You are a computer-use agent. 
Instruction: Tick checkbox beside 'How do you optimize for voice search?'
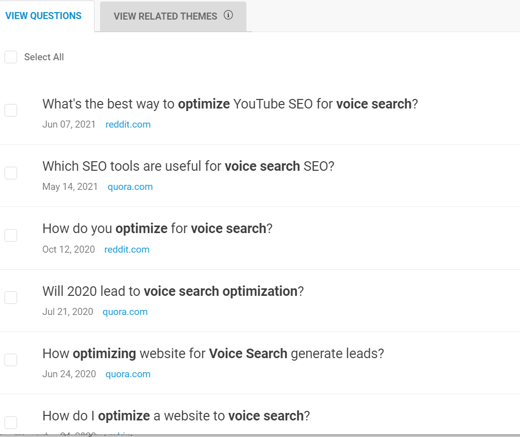(x=11, y=235)
